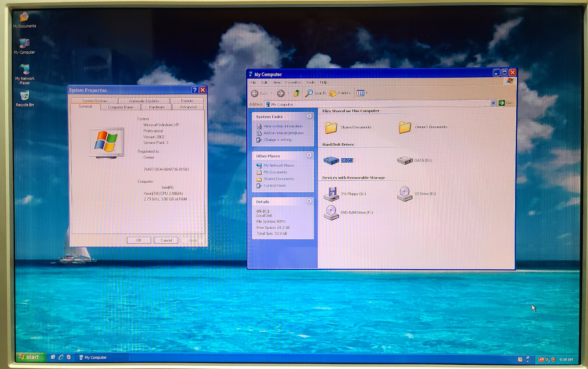Click the McAfee shield in the system tray
Viewport: 588px width, 369px height.
point(553,359)
